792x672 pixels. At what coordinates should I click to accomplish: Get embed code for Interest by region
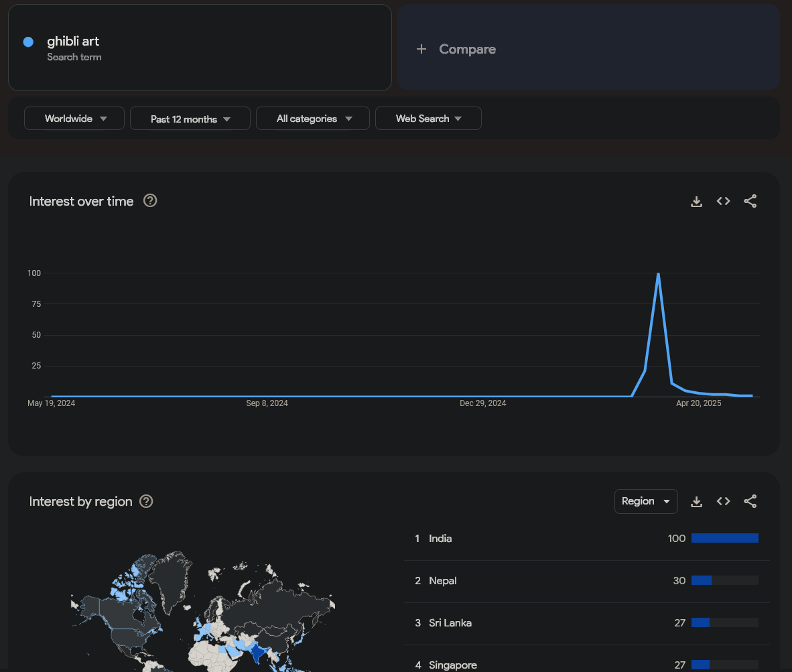(723, 501)
